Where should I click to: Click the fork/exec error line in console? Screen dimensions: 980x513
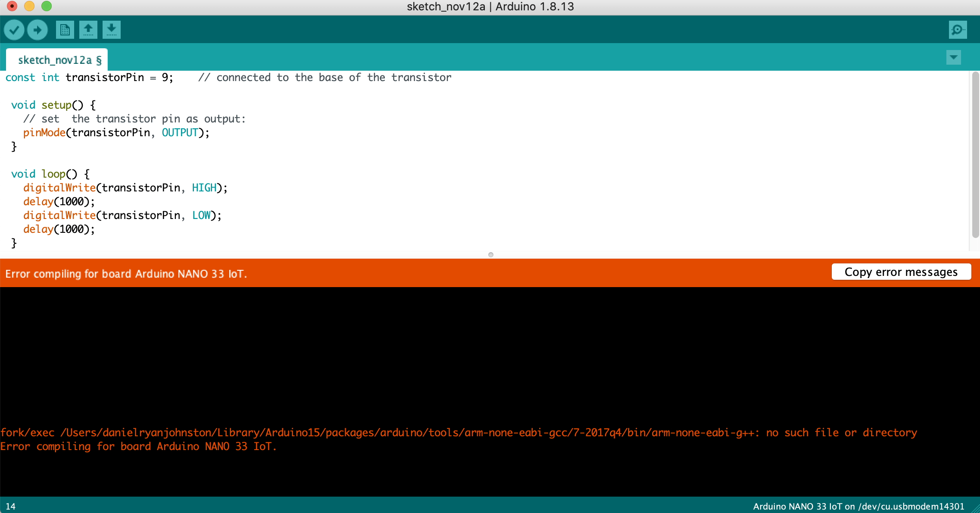pos(459,433)
